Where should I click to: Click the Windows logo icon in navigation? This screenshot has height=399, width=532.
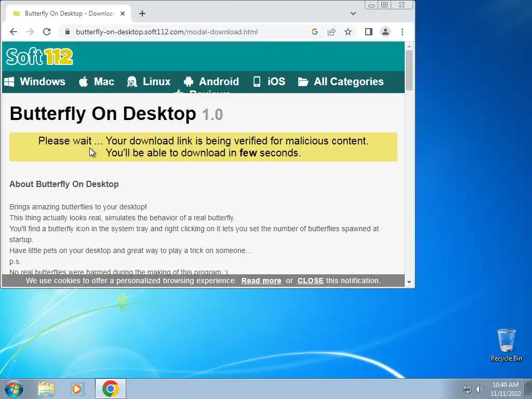click(9, 82)
